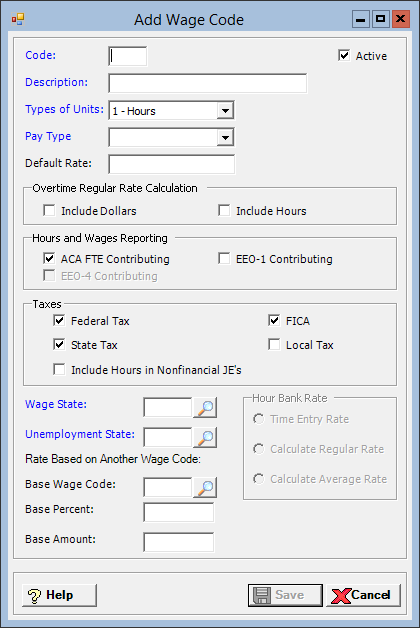Click the Base Percent field

pyautogui.click(x=179, y=512)
